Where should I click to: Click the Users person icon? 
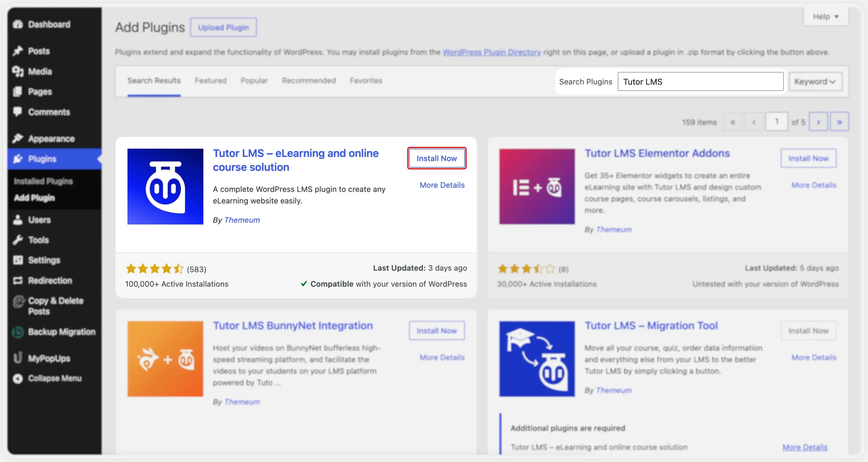18,219
